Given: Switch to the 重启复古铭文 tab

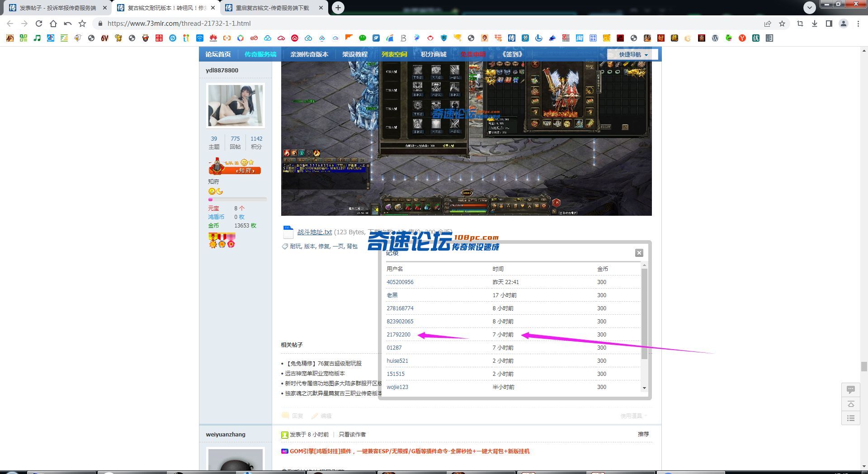Looking at the screenshot, I should [x=274, y=8].
